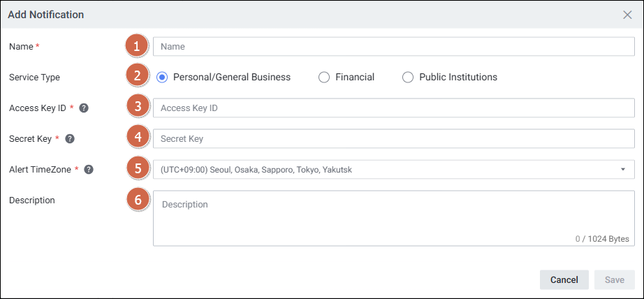Click the number 3 callout badge
Screen dimensions: 644x299
click(138, 108)
